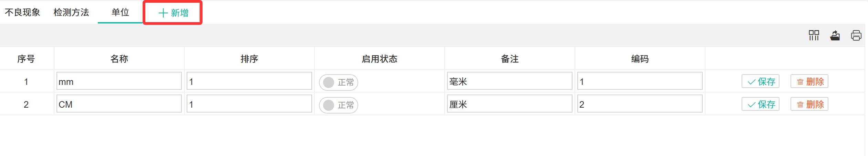Click the 启用状态 column header
This screenshot has width=868, height=156.
tap(380, 59)
